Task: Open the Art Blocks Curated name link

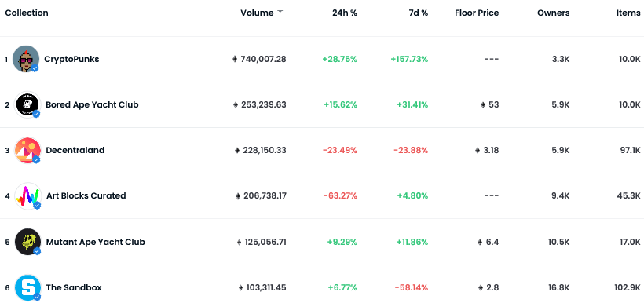Action: coord(86,195)
